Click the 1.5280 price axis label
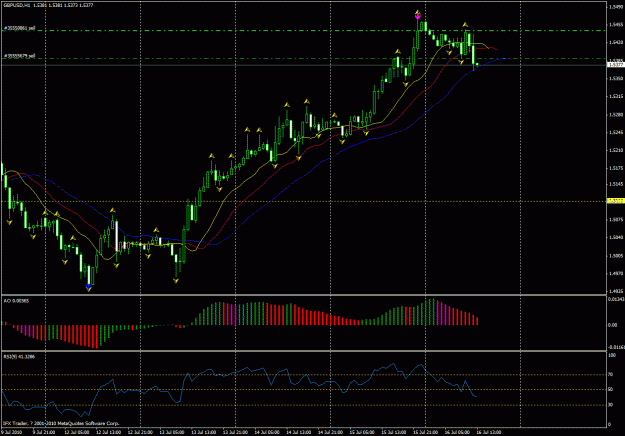Image resolution: width=625 pixels, height=436 pixels. pos(616,115)
